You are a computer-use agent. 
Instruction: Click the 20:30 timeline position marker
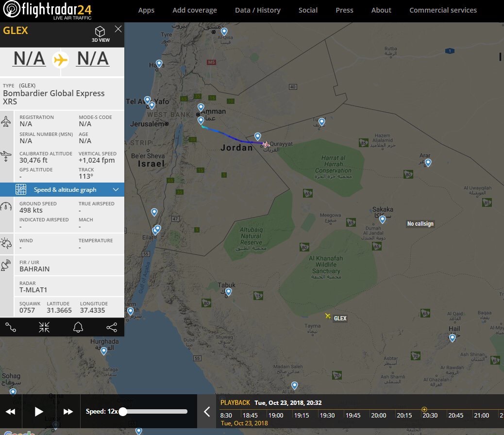[x=424, y=409]
